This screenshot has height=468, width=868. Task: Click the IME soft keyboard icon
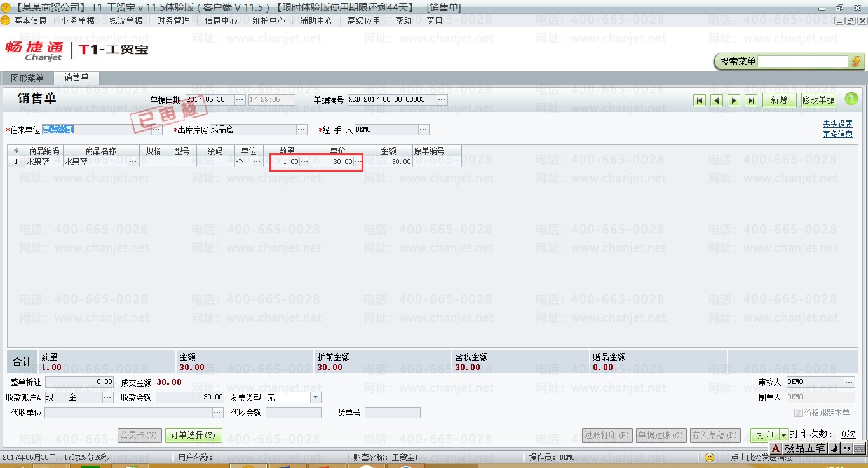(860, 448)
